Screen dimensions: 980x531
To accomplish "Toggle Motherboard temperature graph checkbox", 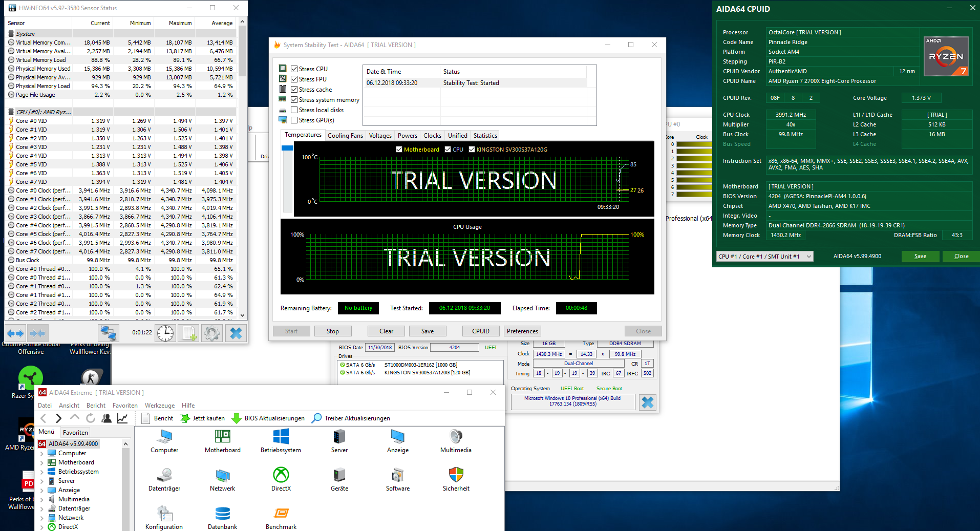I will tap(399, 150).
